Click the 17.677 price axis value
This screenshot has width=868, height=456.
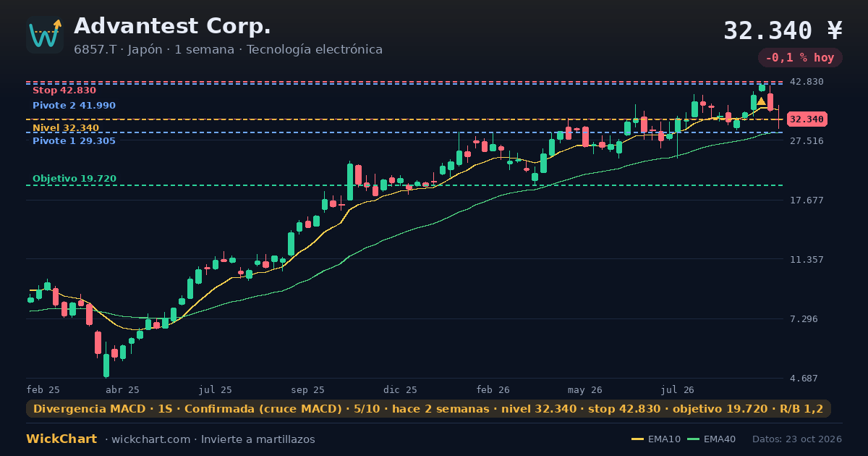coord(807,200)
